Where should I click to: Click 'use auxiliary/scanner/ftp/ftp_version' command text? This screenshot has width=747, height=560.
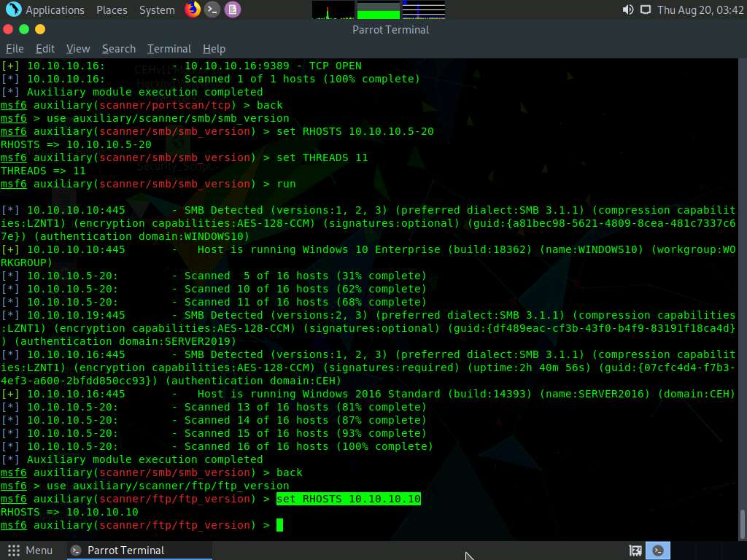[168, 486]
